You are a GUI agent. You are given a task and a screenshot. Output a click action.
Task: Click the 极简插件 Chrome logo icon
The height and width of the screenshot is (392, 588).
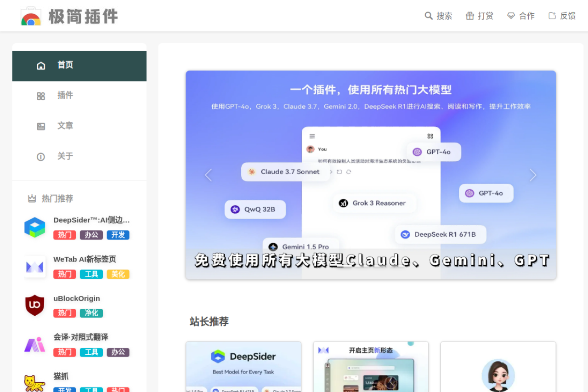pyautogui.click(x=31, y=16)
